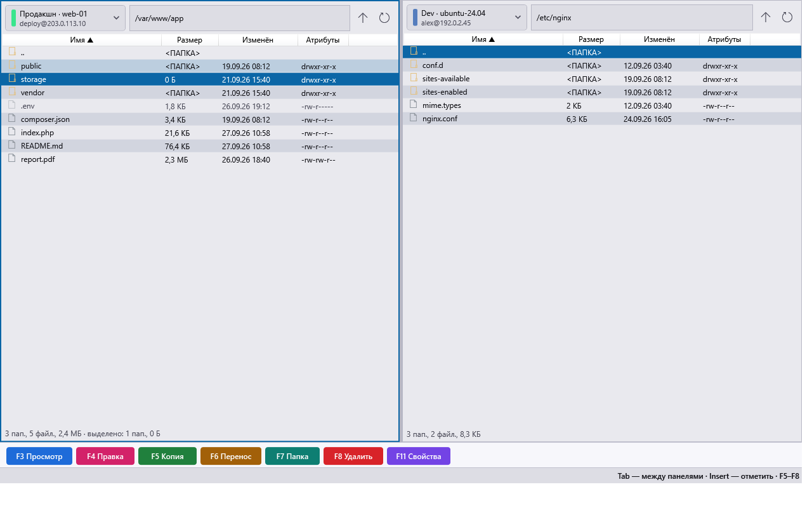812x508 pixels.
Task: Click the F5 Копия button
Action: (167, 456)
